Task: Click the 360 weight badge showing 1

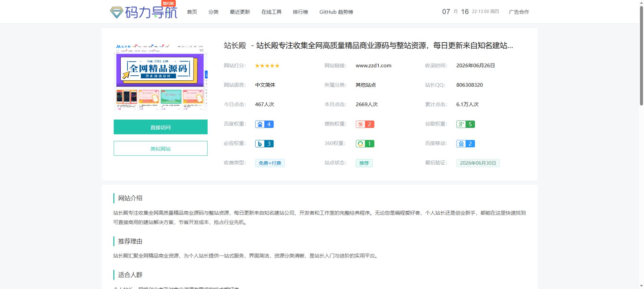Action: click(x=365, y=144)
